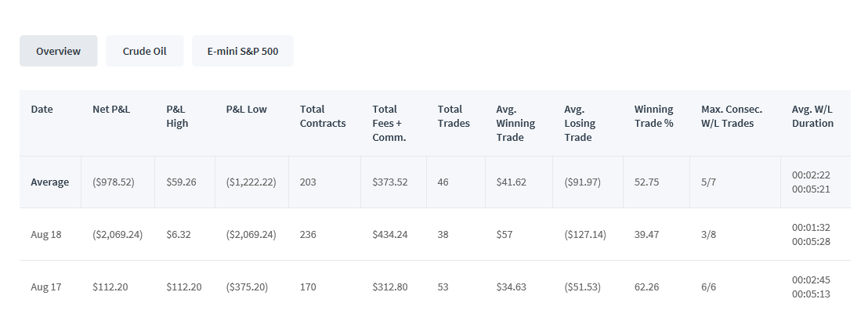
Task: Click Aug 17 net P&L value $112.20
Action: pyautogui.click(x=110, y=287)
